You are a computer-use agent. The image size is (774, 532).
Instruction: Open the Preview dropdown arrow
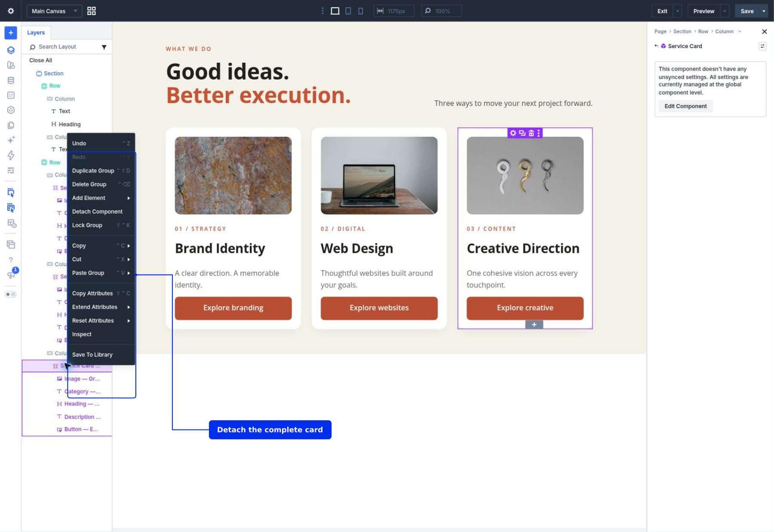pos(725,11)
